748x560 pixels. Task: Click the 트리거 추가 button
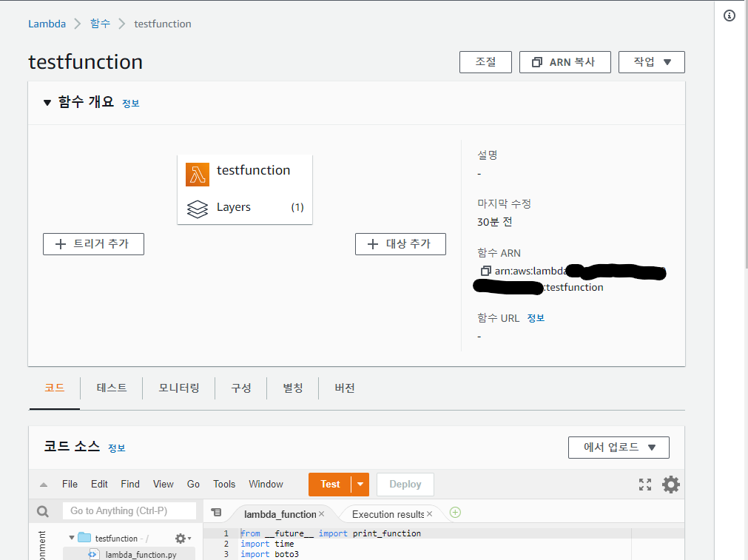[x=93, y=244]
